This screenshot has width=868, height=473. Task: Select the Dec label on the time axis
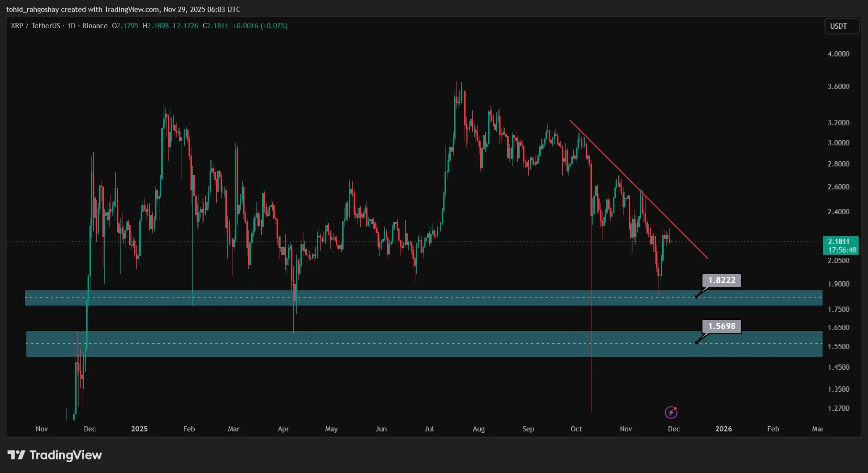(x=673, y=429)
